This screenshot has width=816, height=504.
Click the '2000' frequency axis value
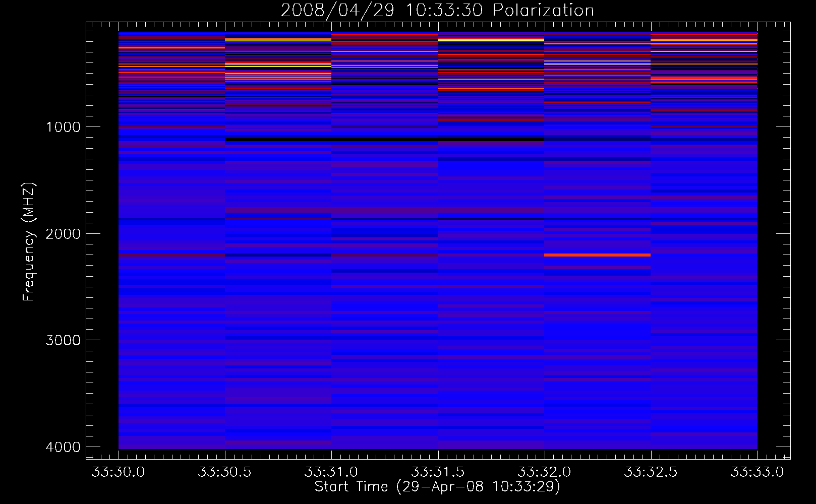pos(64,233)
